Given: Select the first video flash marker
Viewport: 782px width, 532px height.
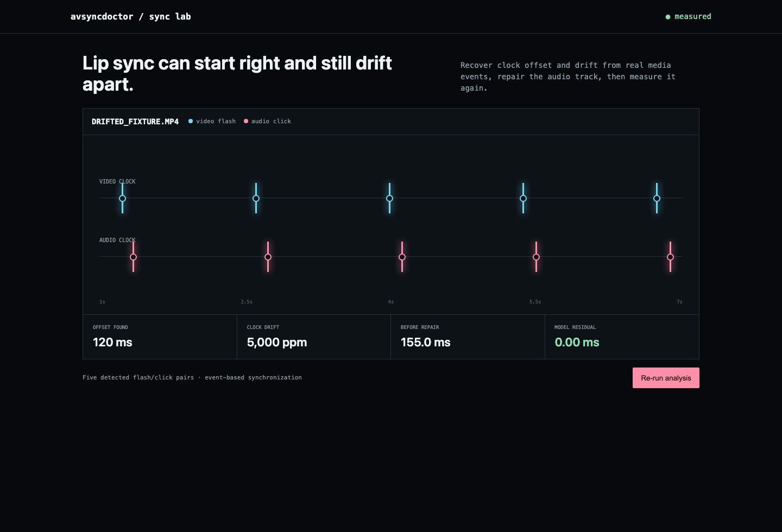Looking at the screenshot, I should [x=123, y=198].
